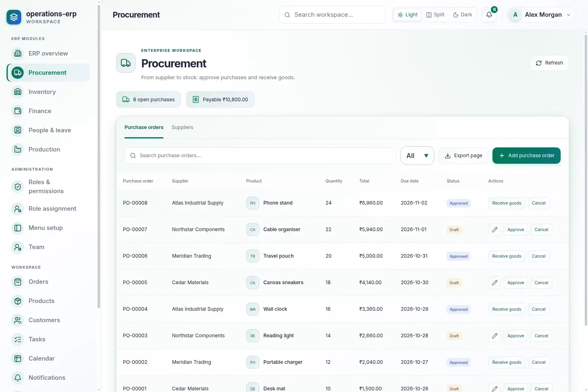
Task: Go to Products in sidebar
Action: [x=49, y=301]
